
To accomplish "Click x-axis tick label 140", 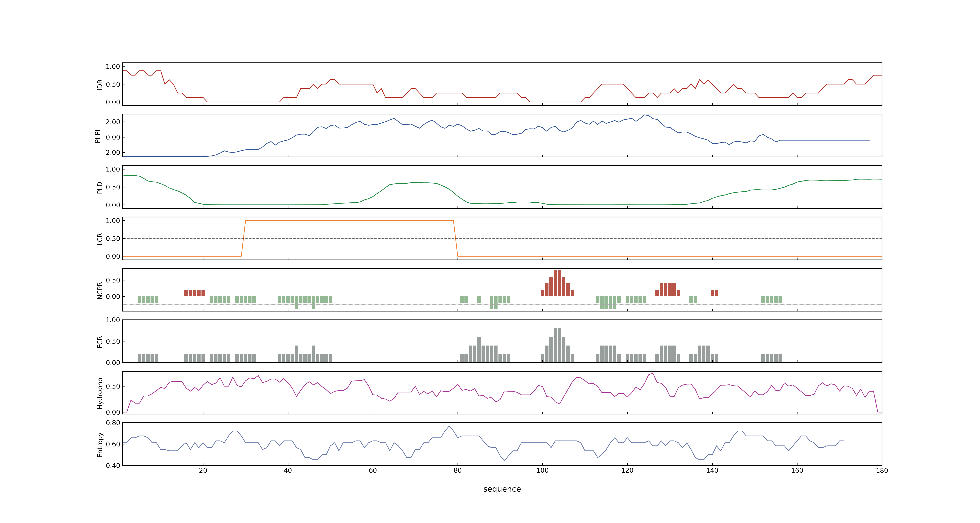I will pyautogui.click(x=712, y=470).
